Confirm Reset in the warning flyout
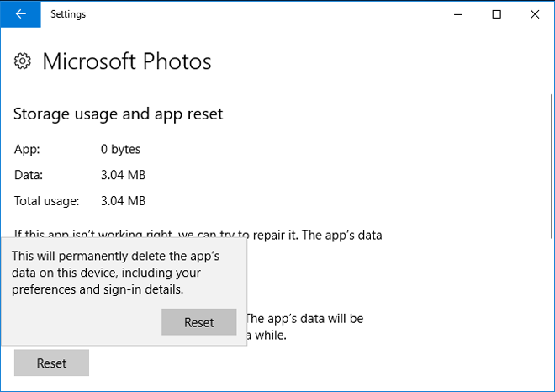Image resolution: width=555 pixels, height=392 pixels. (x=199, y=322)
